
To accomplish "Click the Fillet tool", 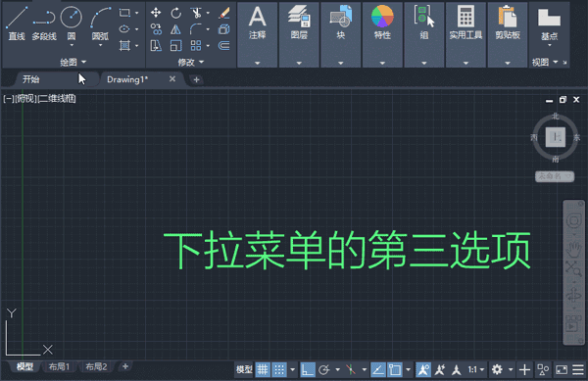I will [x=196, y=29].
